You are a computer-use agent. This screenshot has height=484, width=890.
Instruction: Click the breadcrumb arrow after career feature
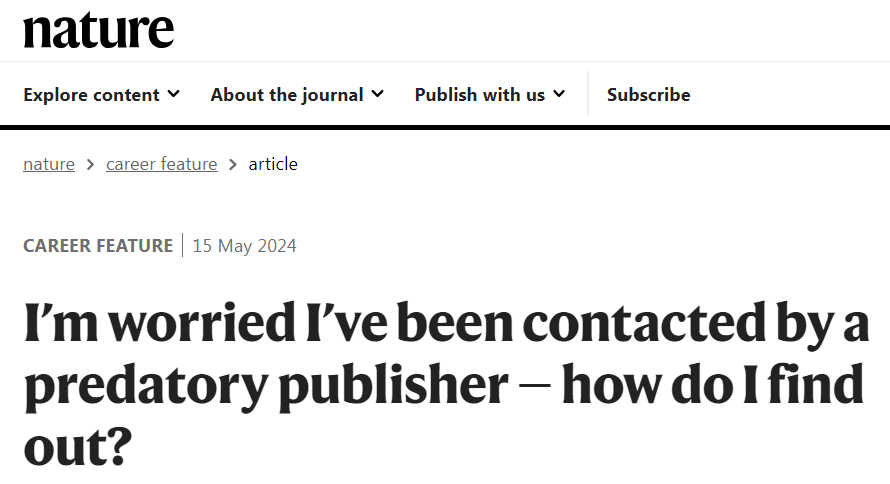click(233, 165)
